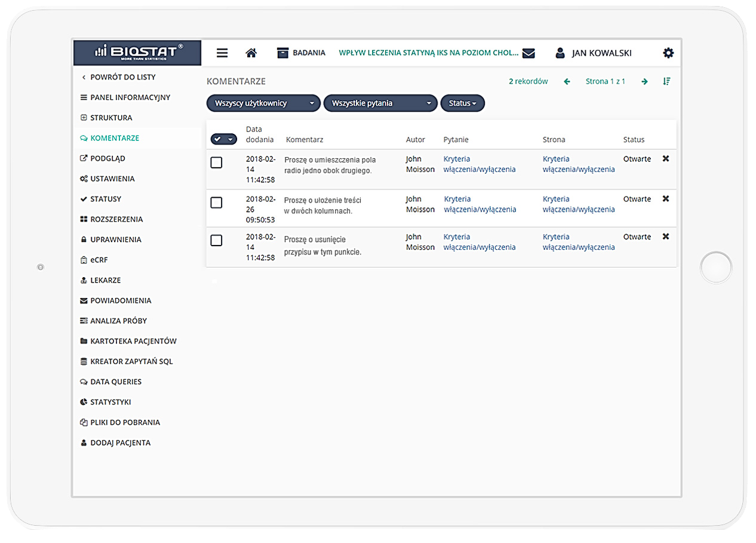Click the sort order icon

click(x=667, y=82)
